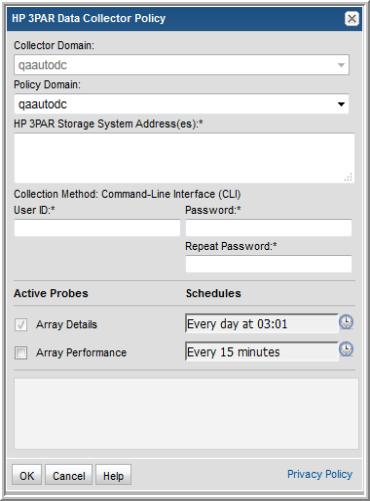Click into the User ID field

[x=97, y=228]
